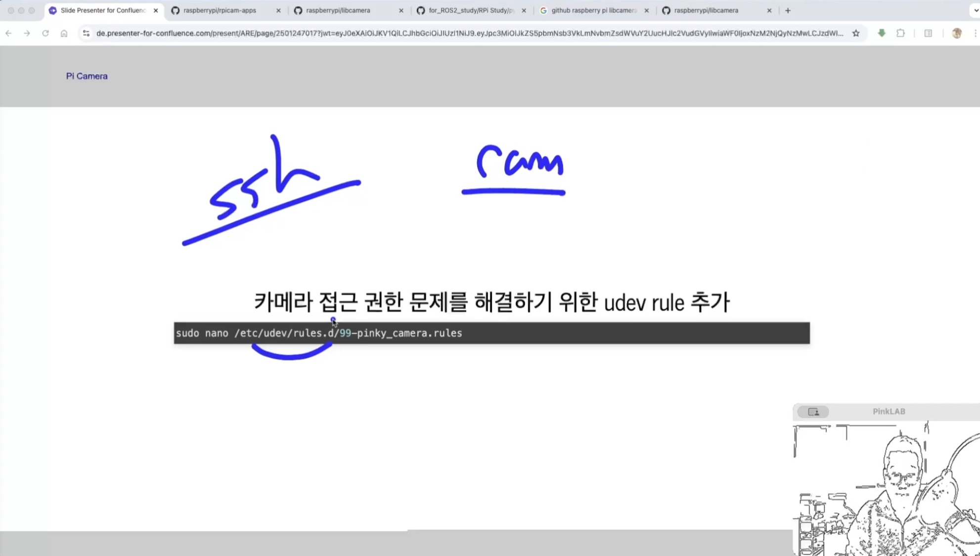Click the browser back arrow
980x556 pixels.
click(8, 33)
